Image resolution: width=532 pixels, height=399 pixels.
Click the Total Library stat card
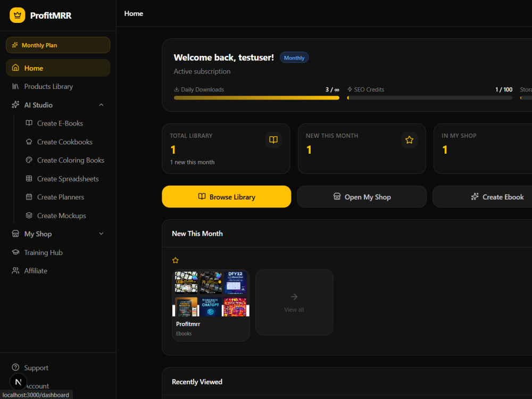pos(226,148)
